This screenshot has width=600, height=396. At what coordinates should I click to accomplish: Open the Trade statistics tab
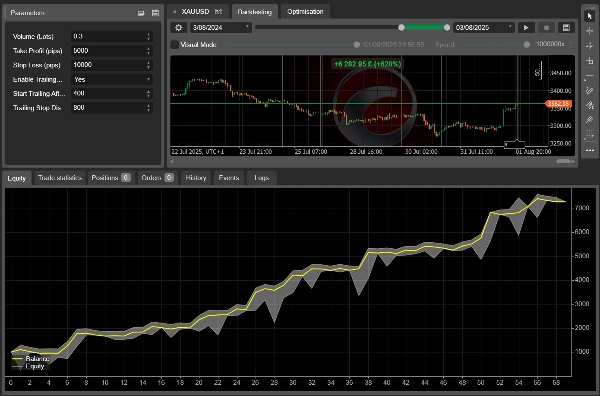(60, 178)
